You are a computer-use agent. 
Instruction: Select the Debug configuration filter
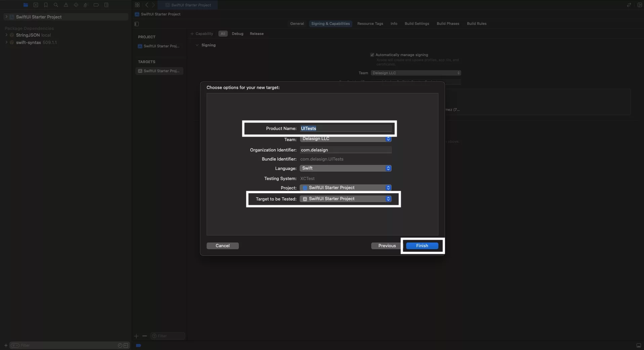point(238,34)
